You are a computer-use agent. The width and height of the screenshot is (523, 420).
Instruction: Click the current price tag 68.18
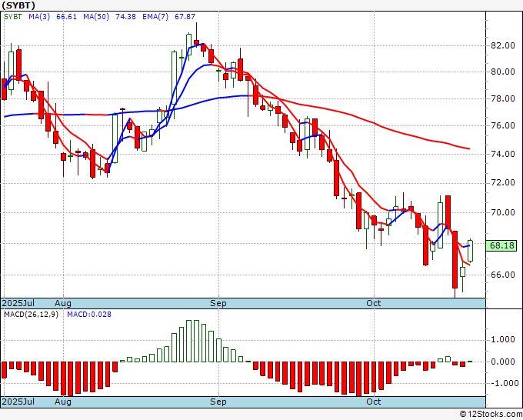pyautogui.click(x=501, y=246)
